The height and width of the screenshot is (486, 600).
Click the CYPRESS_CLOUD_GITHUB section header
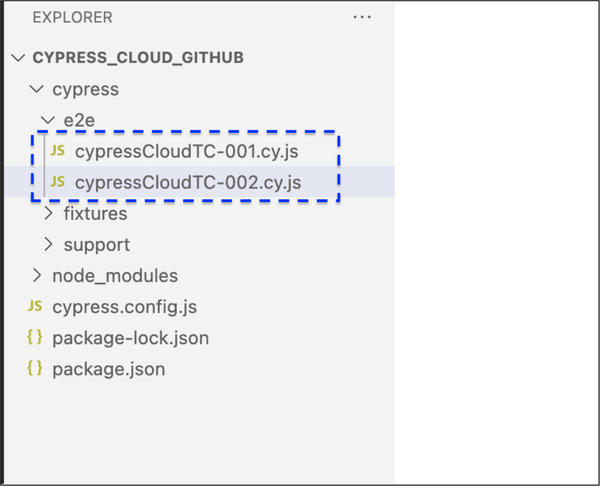(138, 58)
